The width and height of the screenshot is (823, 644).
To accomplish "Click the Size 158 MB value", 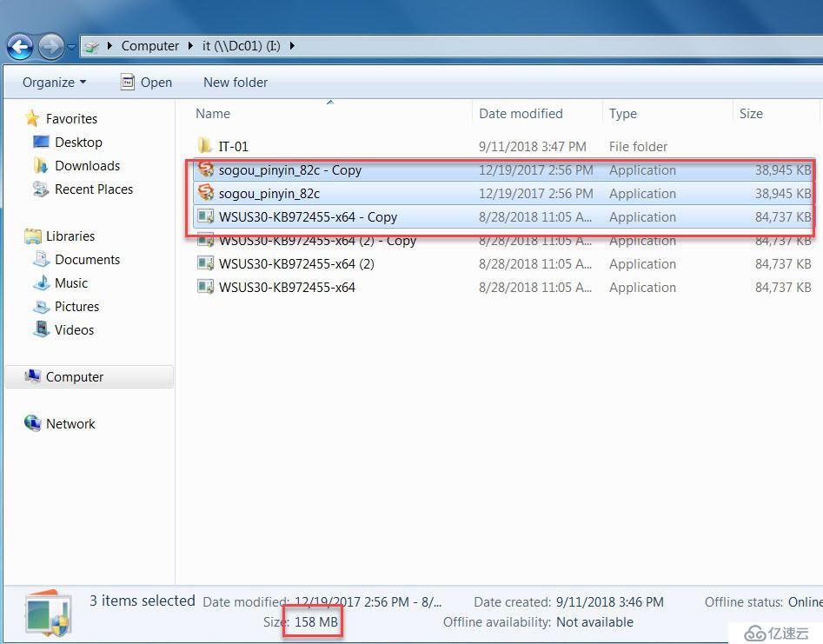I will [x=316, y=622].
